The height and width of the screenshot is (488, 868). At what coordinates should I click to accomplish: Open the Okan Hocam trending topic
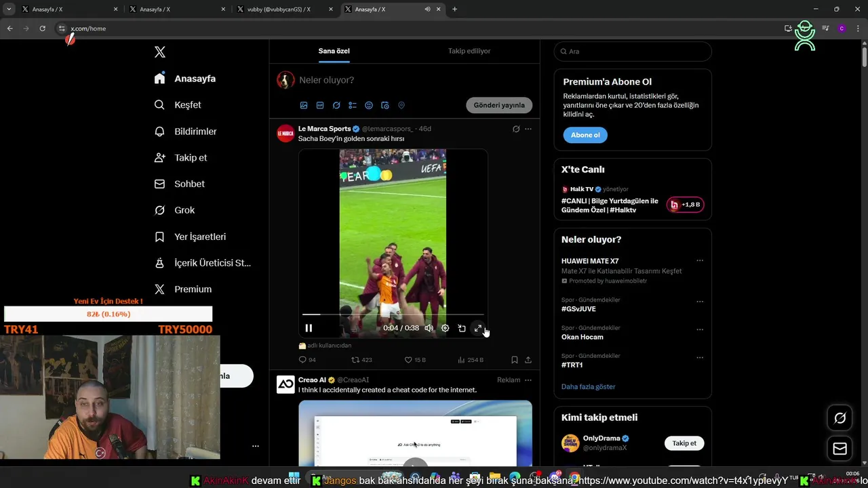[x=582, y=337]
